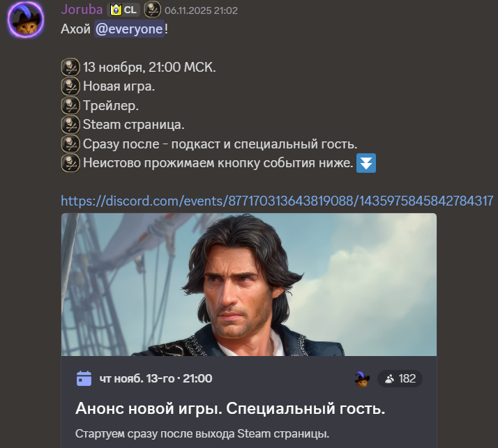
Task: Click the skull role icon beside the username
Action: pos(153,10)
